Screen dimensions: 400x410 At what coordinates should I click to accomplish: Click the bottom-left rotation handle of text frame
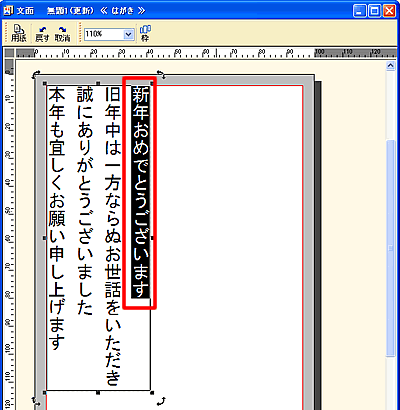[x=35, y=400]
